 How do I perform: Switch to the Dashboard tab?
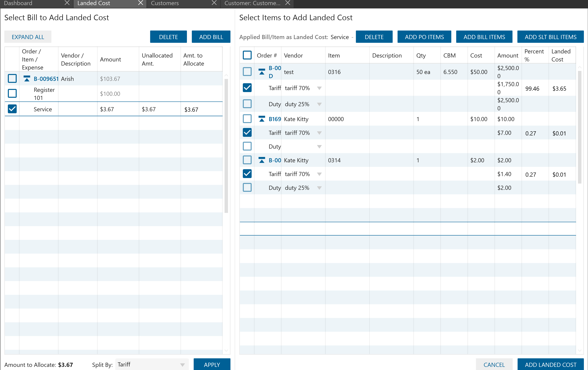tap(18, 3)
